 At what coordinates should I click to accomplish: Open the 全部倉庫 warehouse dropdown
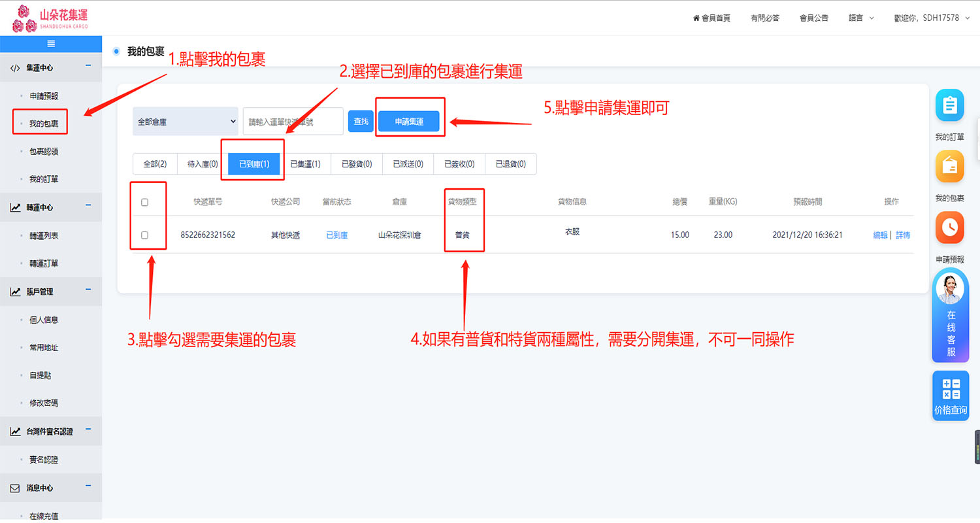click(186, 122)
